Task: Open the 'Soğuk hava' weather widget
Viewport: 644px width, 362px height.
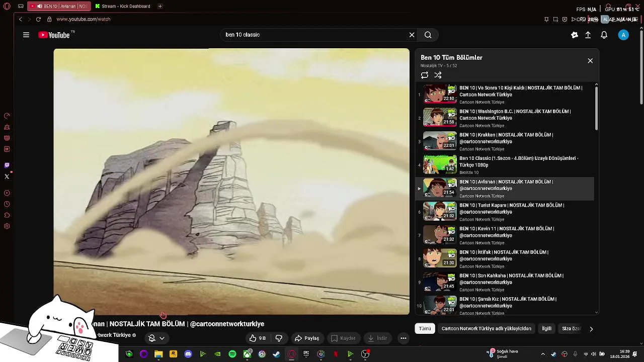Action: pos(503,354)
